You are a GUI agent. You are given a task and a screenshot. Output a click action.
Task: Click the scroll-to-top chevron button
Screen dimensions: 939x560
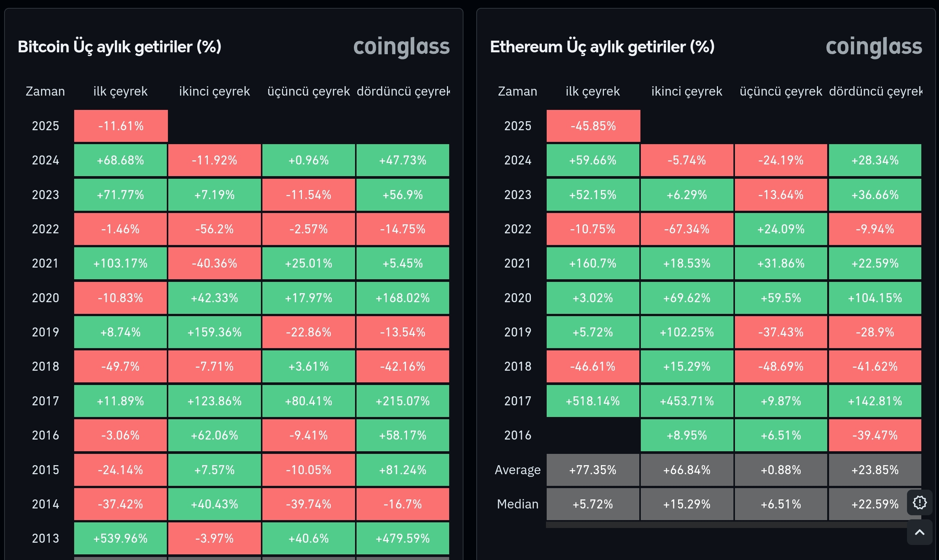pyautogui.click(x=920, y=532)
